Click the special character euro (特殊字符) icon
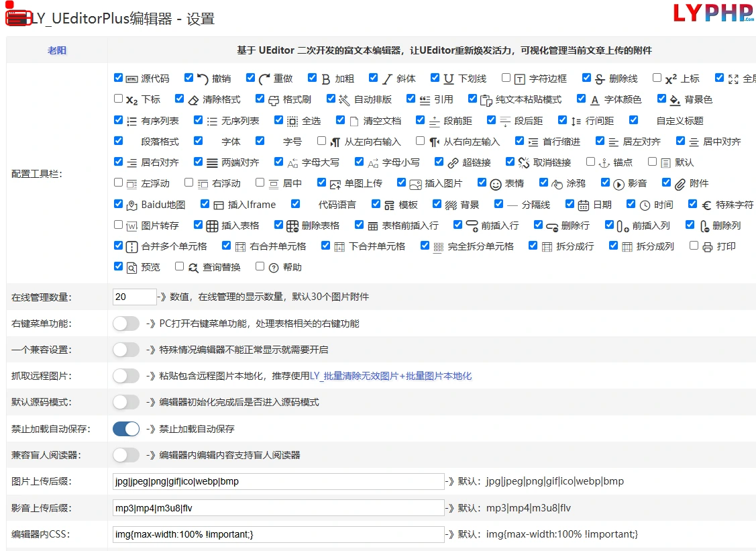This screenshot has height=551, width=756. 706,205
